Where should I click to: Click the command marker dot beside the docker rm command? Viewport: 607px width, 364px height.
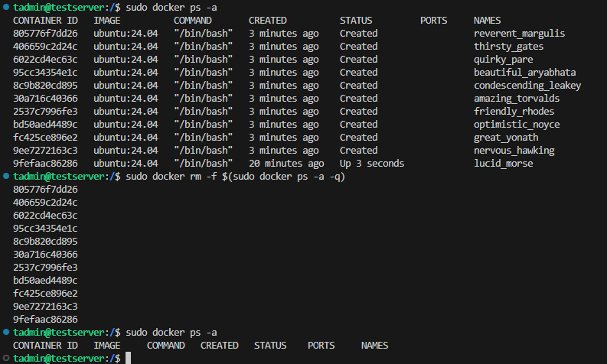coord(6,176)
